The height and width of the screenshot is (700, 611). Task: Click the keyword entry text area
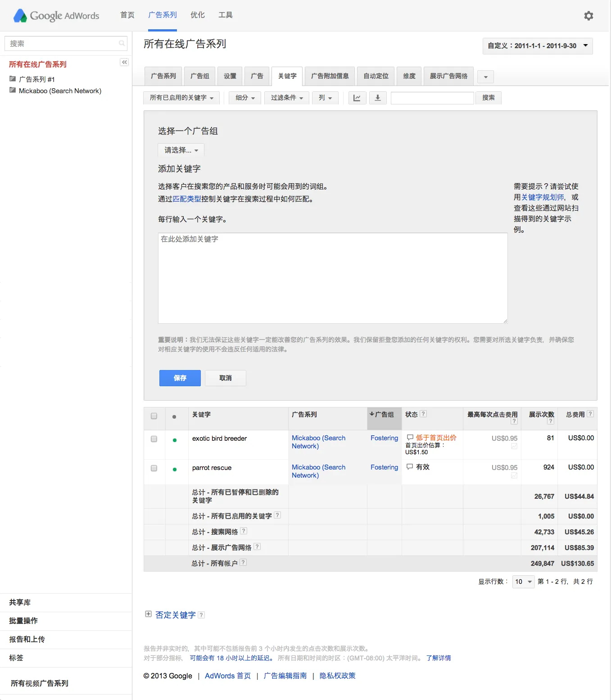(x=332, y=278)
